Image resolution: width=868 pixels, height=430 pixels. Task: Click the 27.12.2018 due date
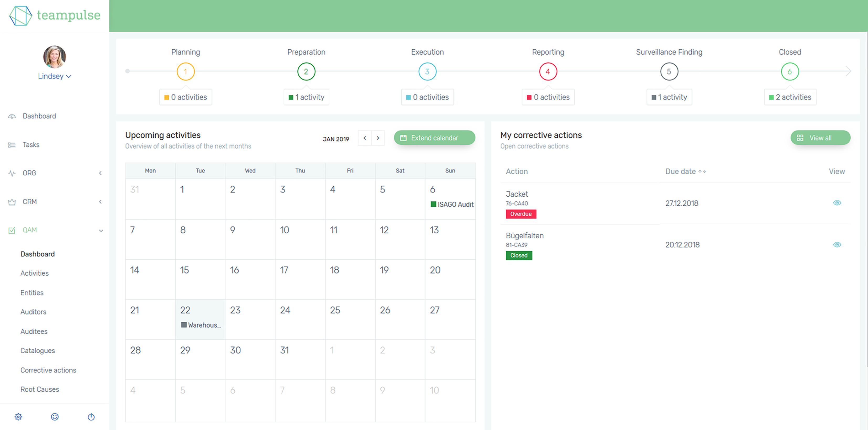(682, 203)
